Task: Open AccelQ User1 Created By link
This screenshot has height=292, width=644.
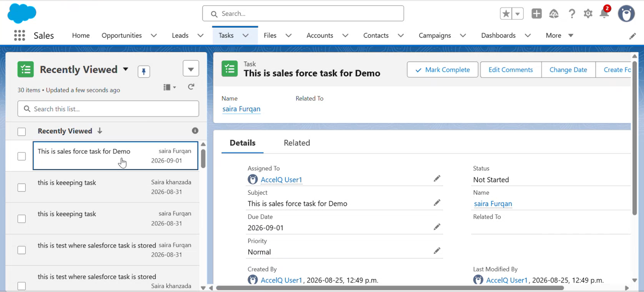Action: pyautogui.click(x=281, y=280)
